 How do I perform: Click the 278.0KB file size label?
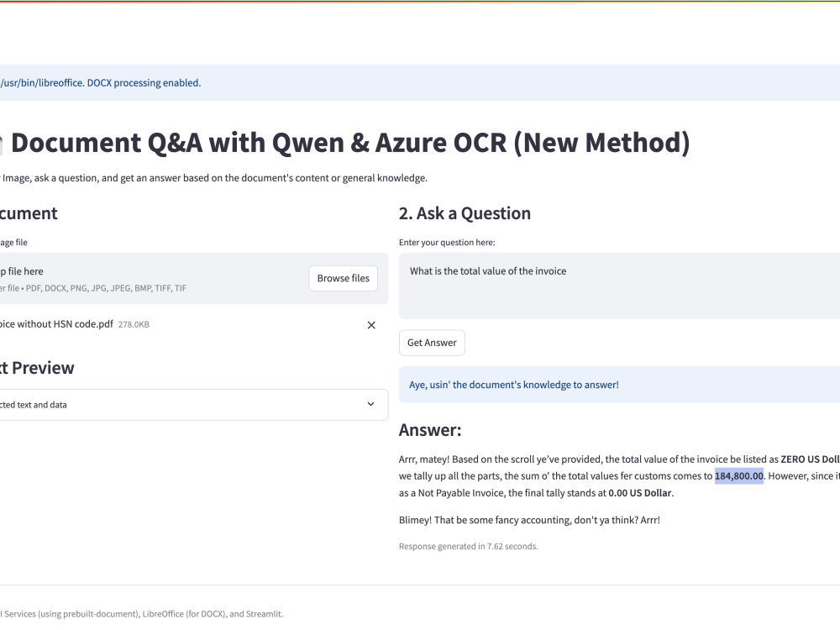pos(134,324)
